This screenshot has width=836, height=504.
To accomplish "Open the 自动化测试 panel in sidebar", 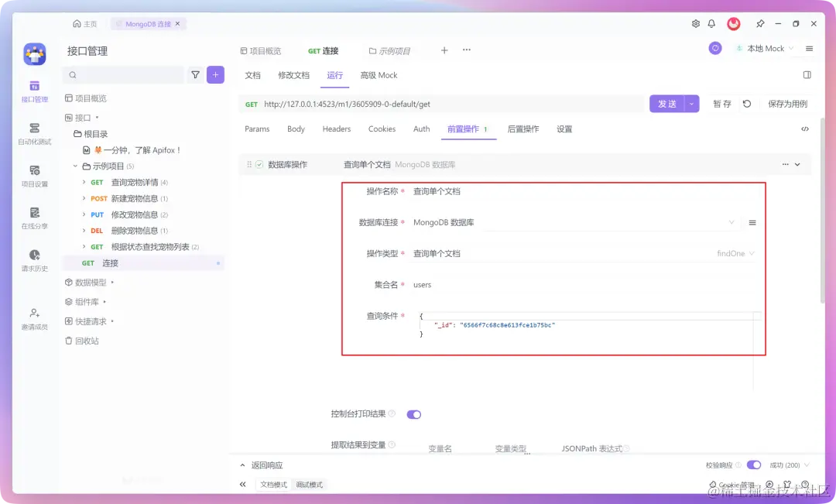I will [x=33, y=132].
